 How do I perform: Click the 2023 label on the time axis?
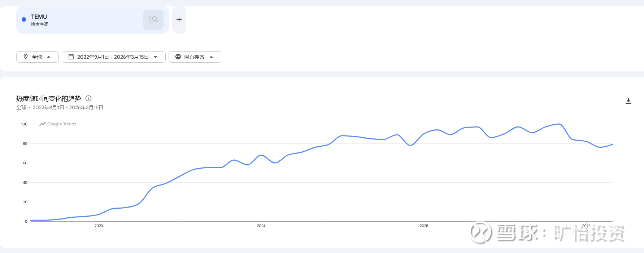tap(99, 226)
